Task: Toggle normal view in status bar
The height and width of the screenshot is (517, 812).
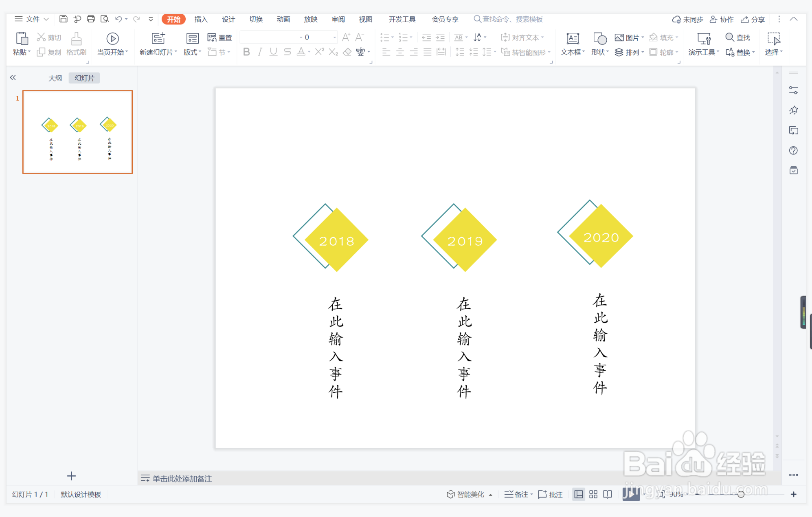Action: coord(578,494)
